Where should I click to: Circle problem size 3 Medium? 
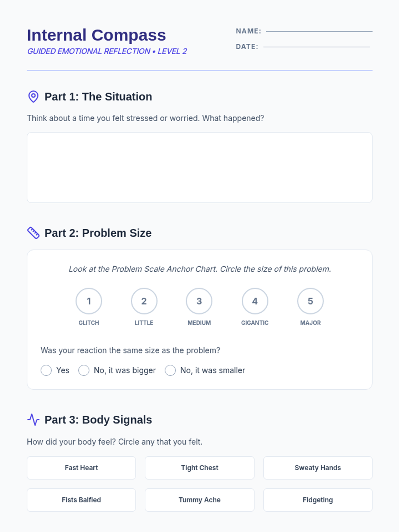pos(199,301)
